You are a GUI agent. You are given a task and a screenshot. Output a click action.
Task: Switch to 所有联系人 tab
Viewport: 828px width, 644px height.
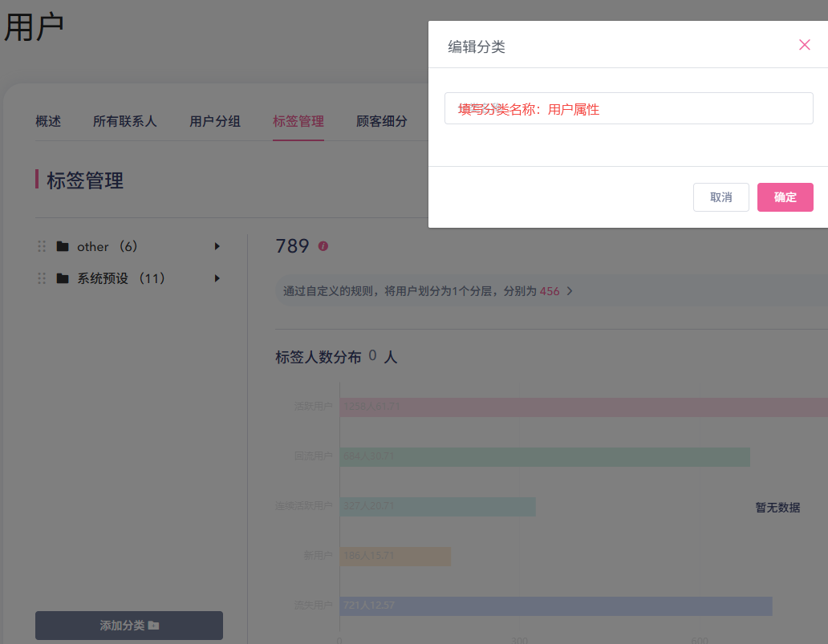(124, 121)
